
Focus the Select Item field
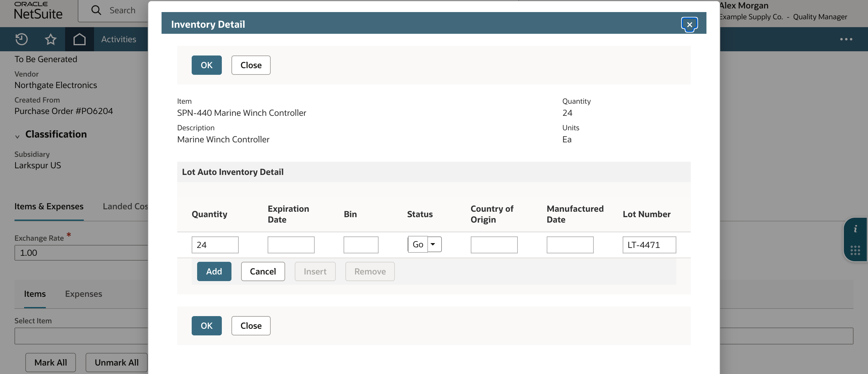[x=81, y=336]
